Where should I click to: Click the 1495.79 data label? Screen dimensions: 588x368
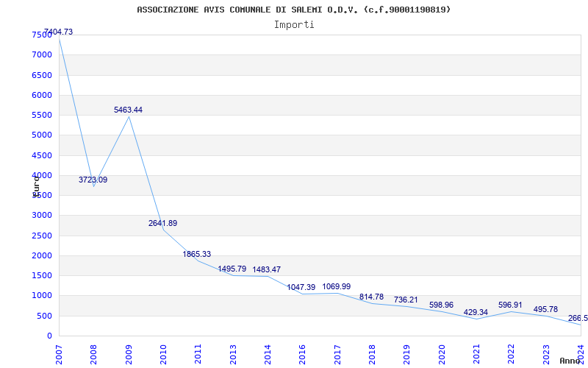pyautogui.click(x=232, y=269)
